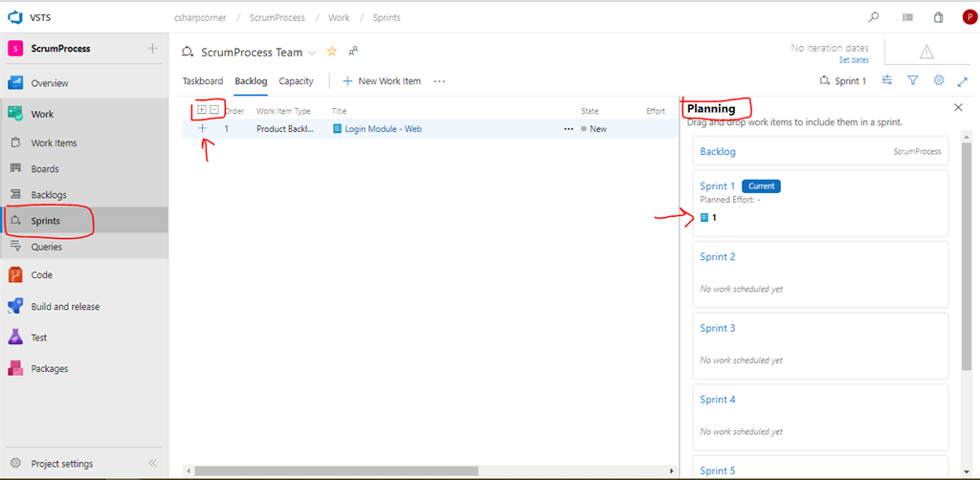This screenshot has height=480, width=980.
Task: Click the iteration warning triangle icon
Action: click(x=926, y=52)
